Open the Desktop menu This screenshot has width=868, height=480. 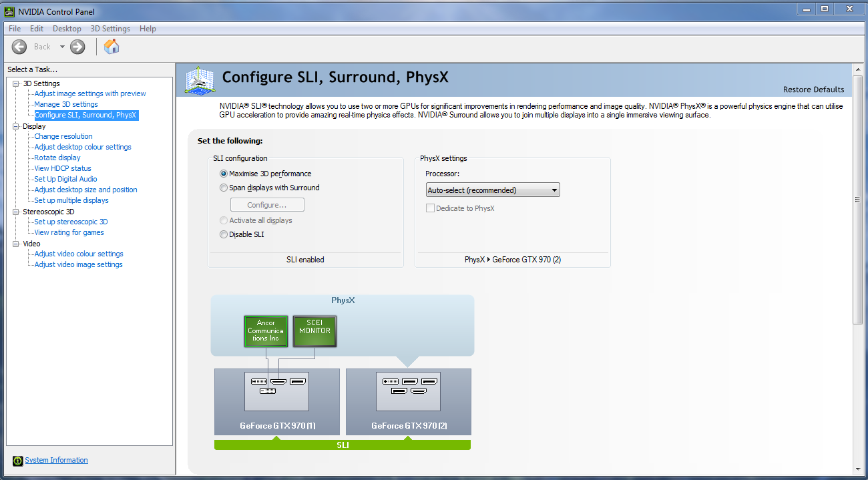click(x=67, y=29)
